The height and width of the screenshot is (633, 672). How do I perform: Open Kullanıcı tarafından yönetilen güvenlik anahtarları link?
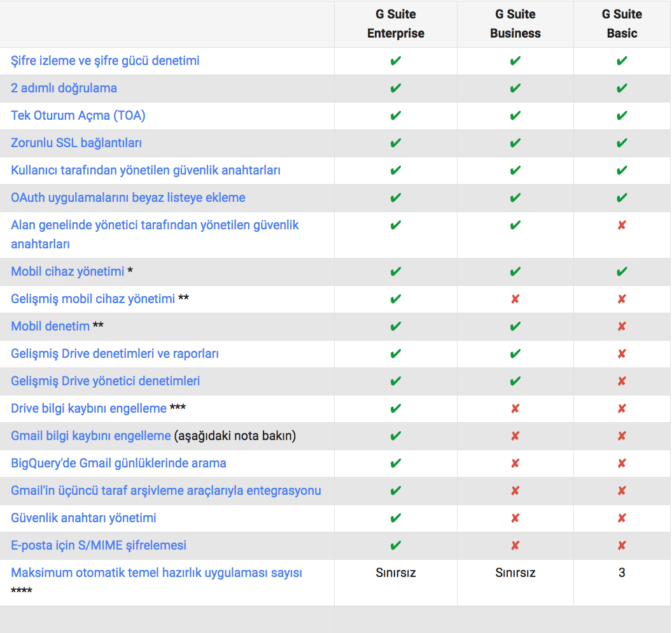146,171
